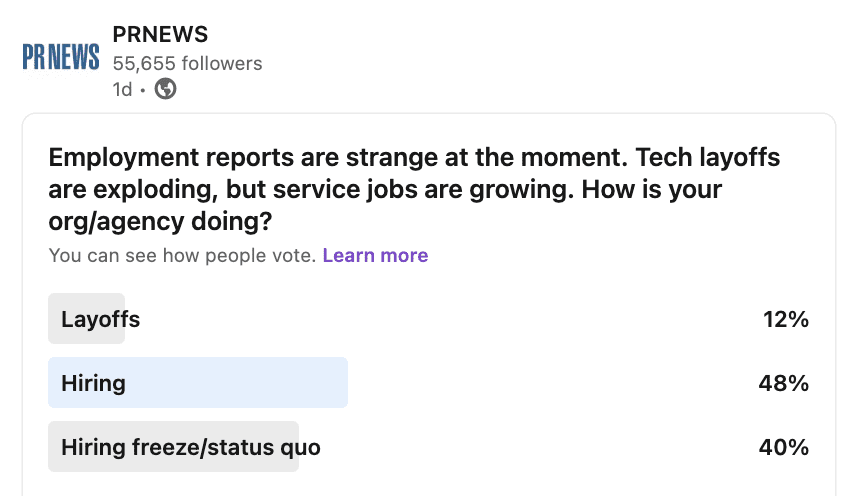This screenshot has width=856, height=496.
Task: Open the Learn more link
Action: (375, 255)
